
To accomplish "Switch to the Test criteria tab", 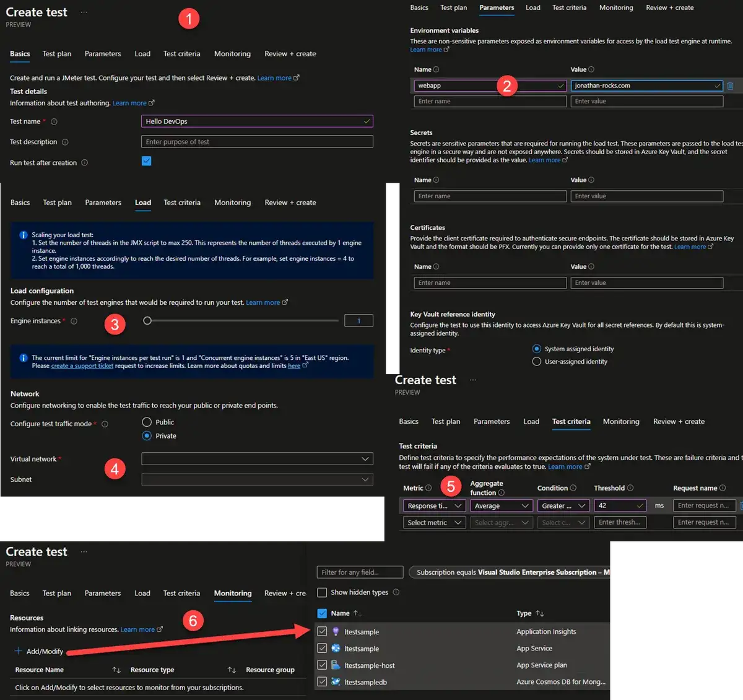I will [571, 421].
